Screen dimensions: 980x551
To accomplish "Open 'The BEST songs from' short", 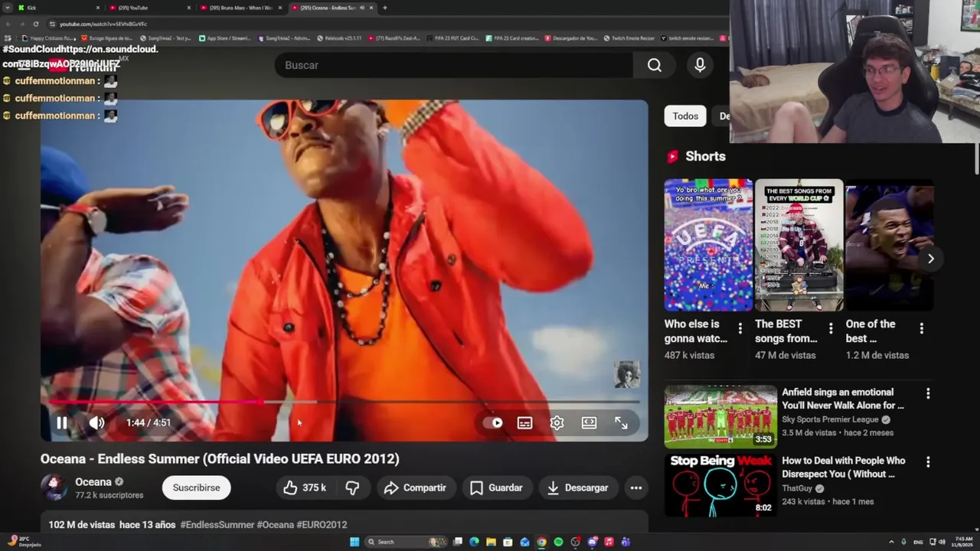I will click(799, 245).
